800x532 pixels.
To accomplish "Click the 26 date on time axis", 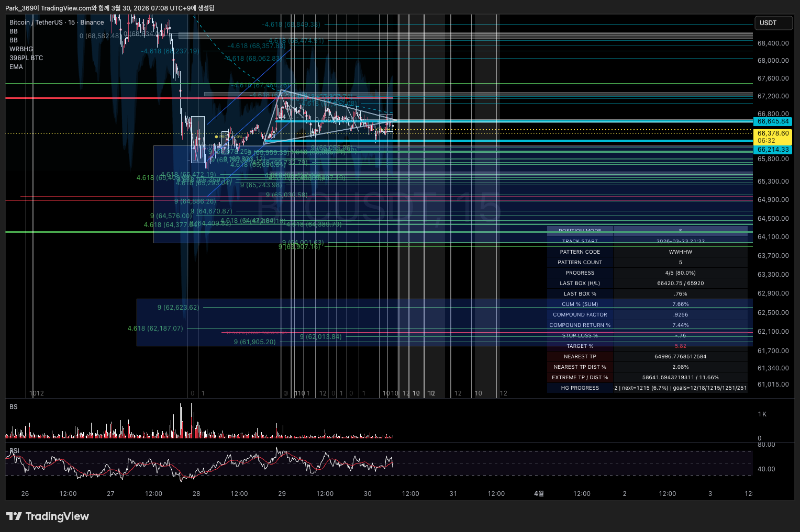I will point(25,494).
